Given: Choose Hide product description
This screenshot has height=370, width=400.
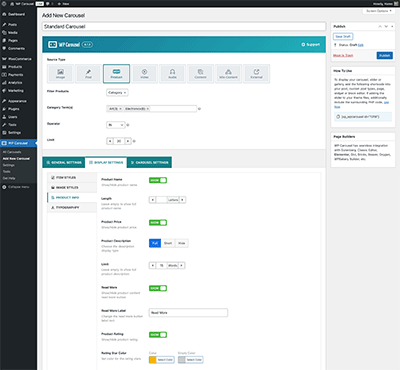Looking at the screenshot, I should (182, 243).
